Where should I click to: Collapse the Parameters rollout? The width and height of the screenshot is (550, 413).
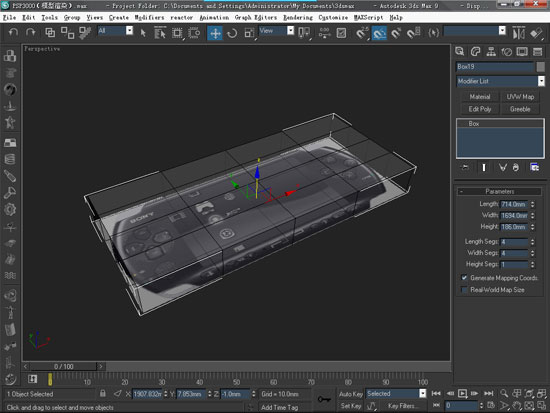(x=499, y=191)
